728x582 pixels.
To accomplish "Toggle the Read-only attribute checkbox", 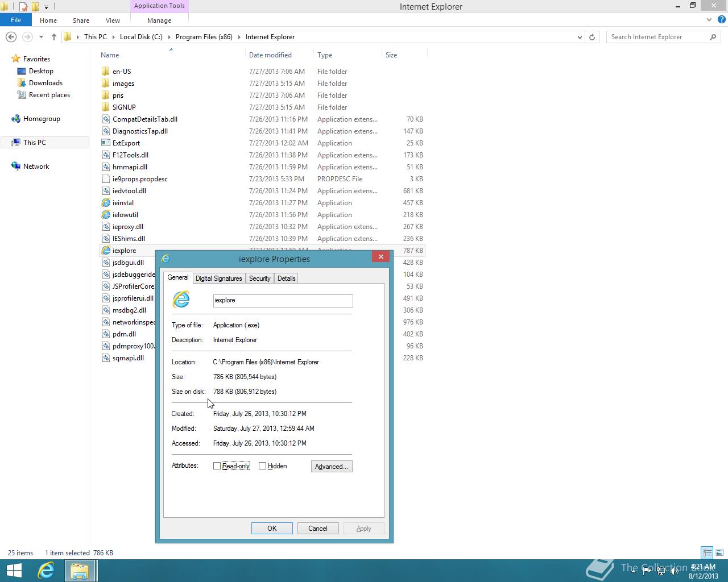I will (217, 466).
